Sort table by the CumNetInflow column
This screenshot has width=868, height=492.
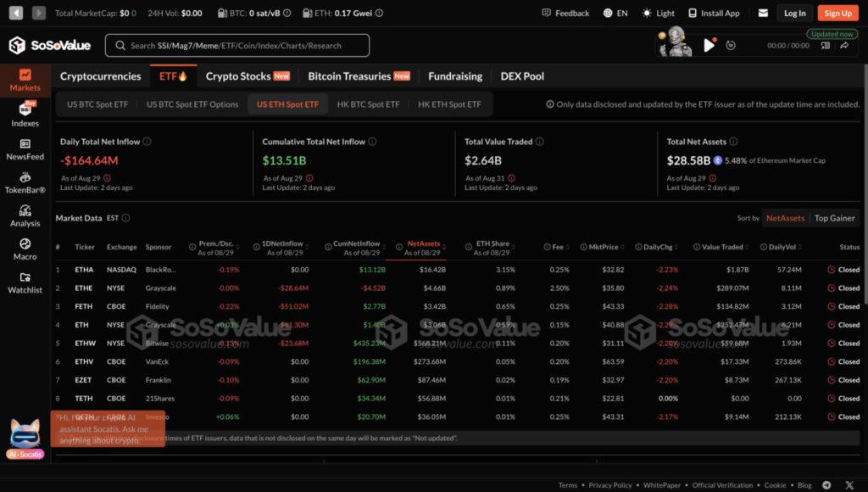click(357, 243)
